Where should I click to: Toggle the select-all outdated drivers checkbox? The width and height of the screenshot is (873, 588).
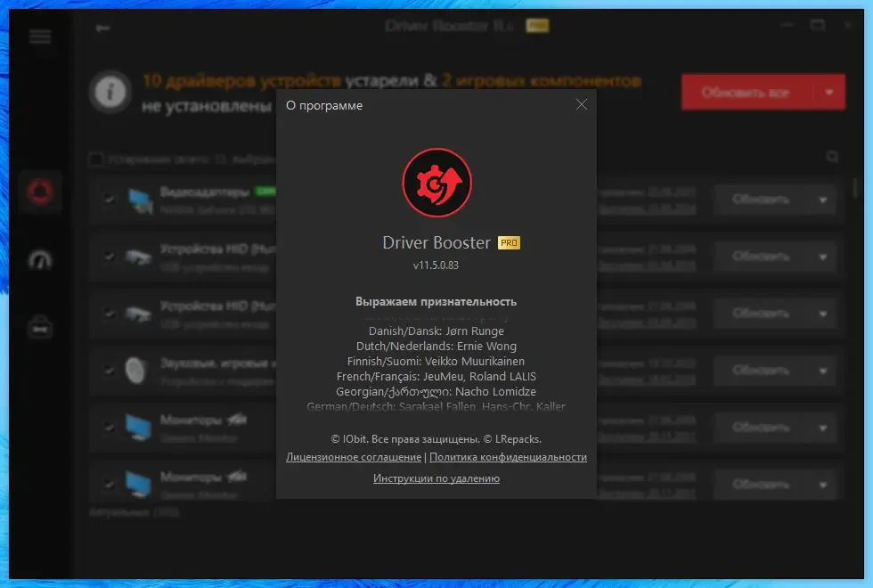pos(96,159)
